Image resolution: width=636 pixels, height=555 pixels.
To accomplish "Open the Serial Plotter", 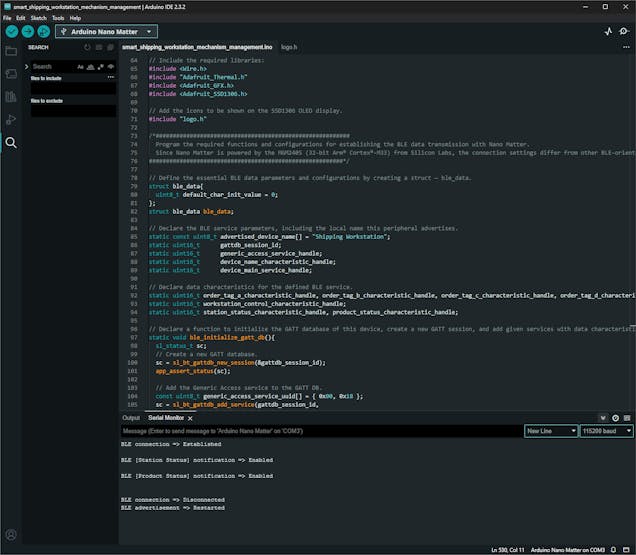I will [x=609, y=32].
